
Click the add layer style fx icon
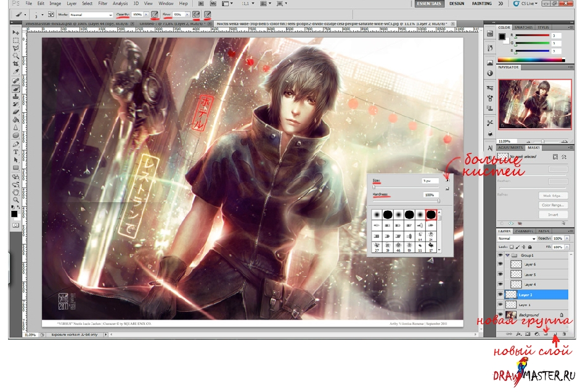click(x=518, y=334)
